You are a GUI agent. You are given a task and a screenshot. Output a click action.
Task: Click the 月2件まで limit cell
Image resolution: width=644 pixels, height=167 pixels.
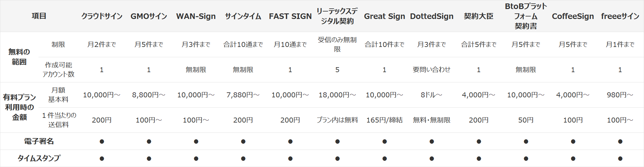(x=102, y=44)
